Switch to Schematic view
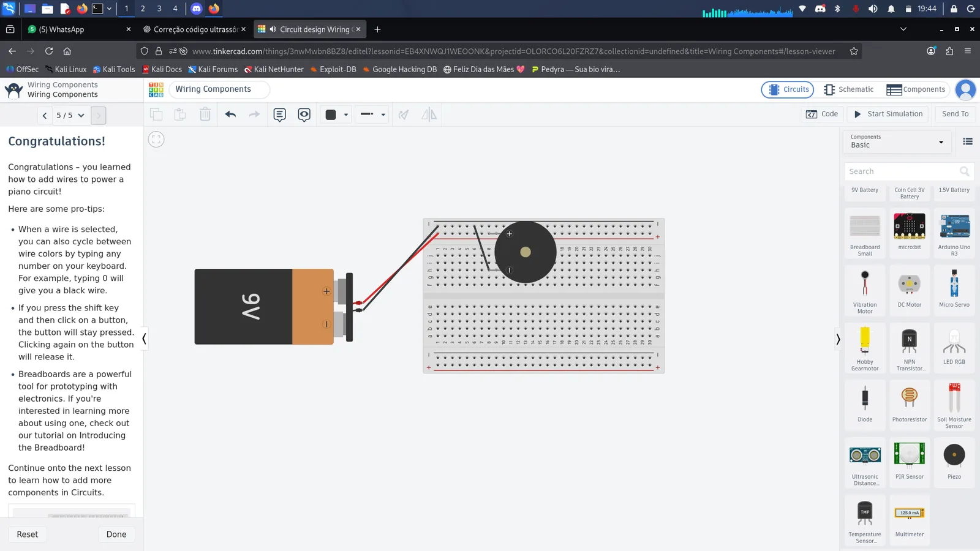 coord(848,89)
